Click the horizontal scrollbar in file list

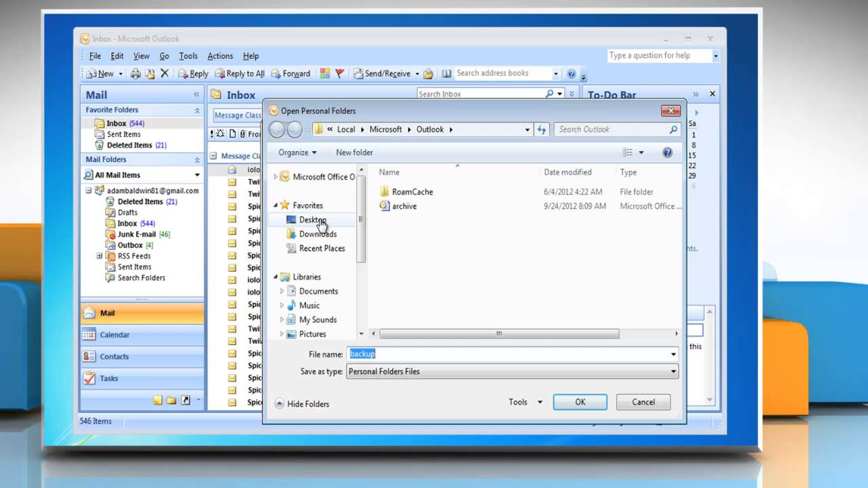coord(499,333)
